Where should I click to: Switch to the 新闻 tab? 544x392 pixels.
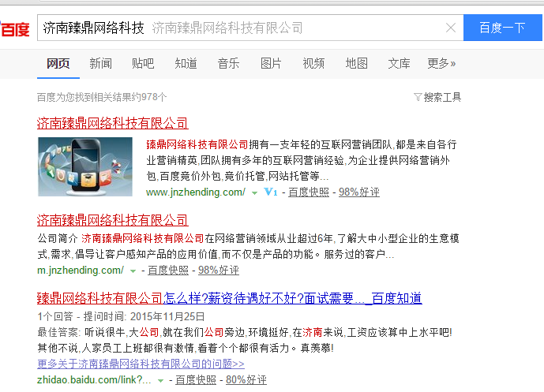pos(100,63)
